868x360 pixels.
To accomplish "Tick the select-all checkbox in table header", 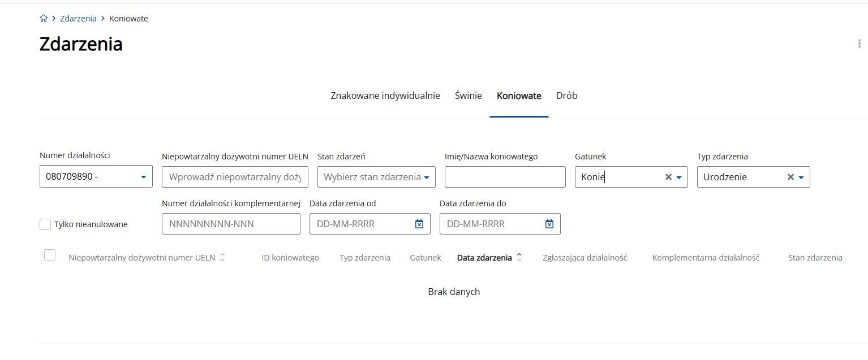I will coord(50,255).
